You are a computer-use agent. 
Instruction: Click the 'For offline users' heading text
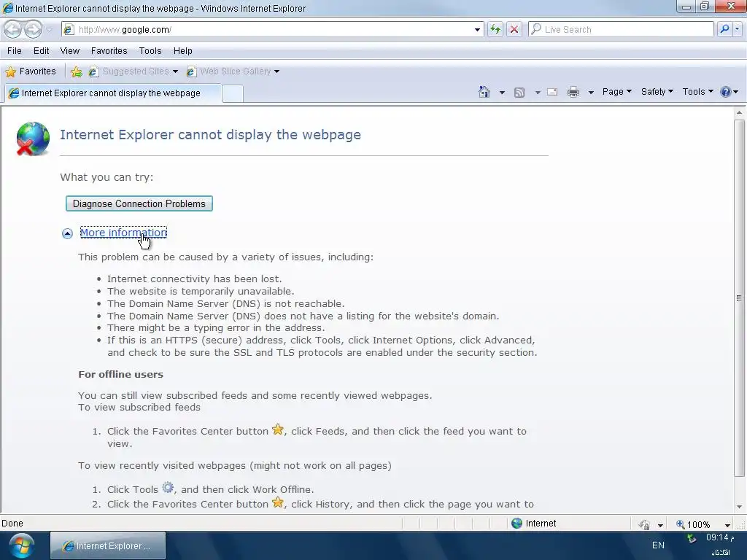coord(120,374)
